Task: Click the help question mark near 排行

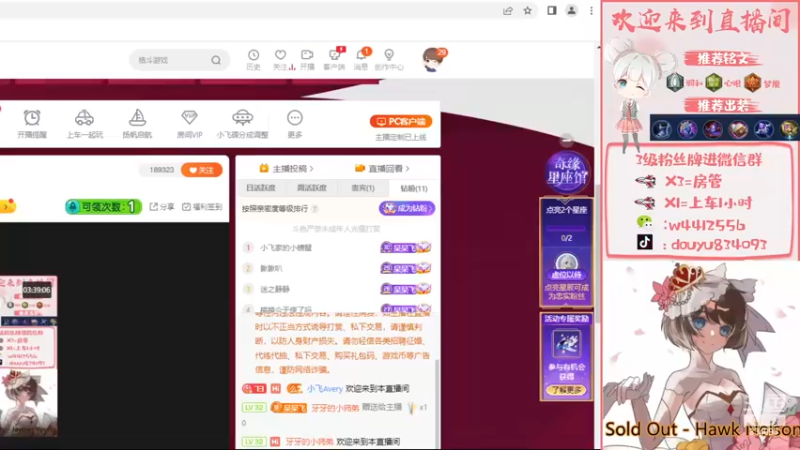Action: pos(315,209)
